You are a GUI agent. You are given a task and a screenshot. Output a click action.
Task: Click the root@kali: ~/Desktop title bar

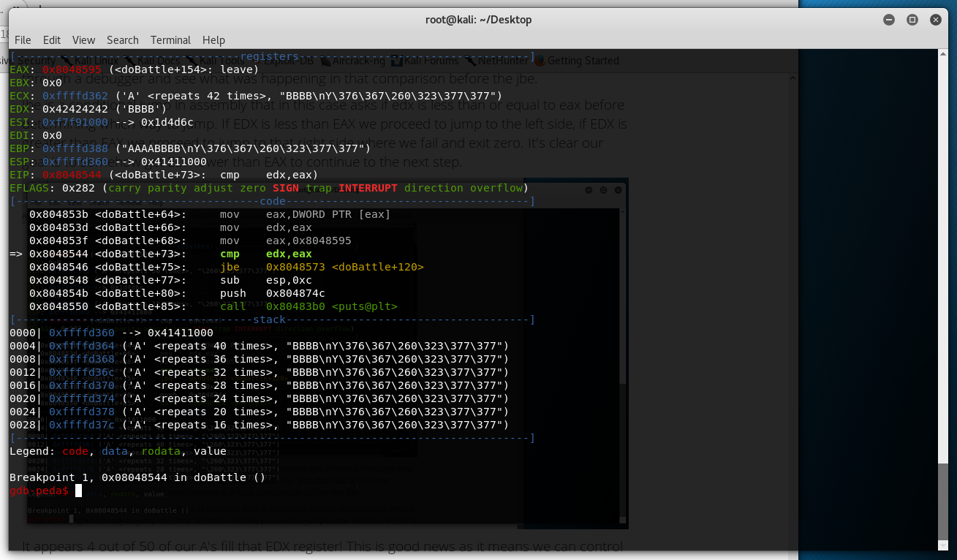[x=478, y=20]
